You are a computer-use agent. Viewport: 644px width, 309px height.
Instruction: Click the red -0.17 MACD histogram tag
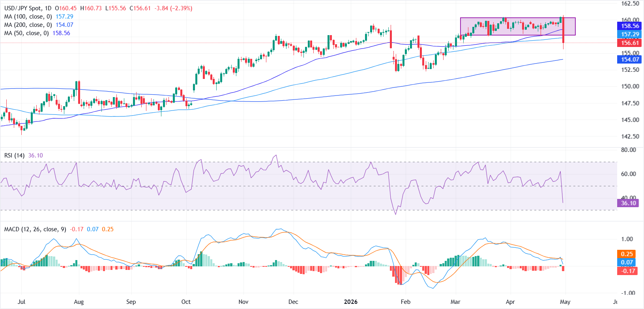[627, 271]
